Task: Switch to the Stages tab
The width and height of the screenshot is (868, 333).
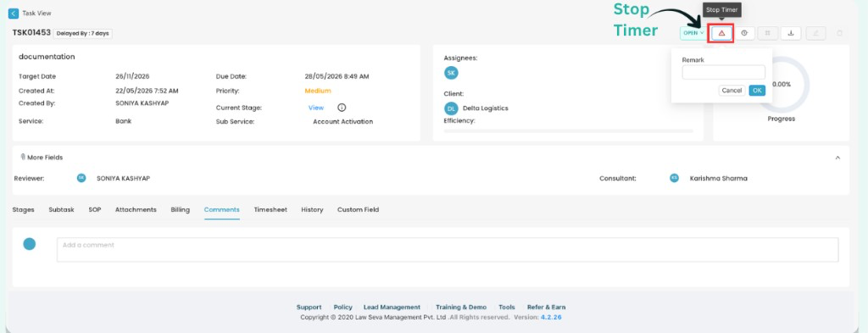Action: pyautogui.click(x=23, y=209)
